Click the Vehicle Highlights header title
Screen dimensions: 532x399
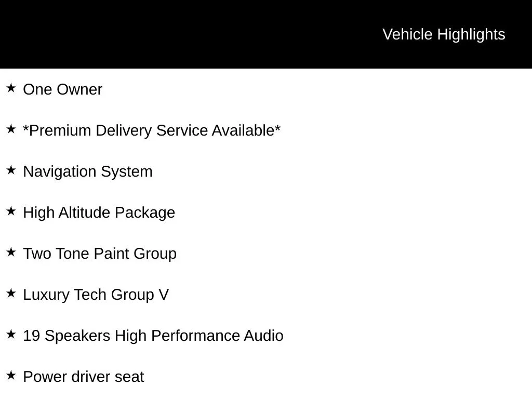[444, 35]
